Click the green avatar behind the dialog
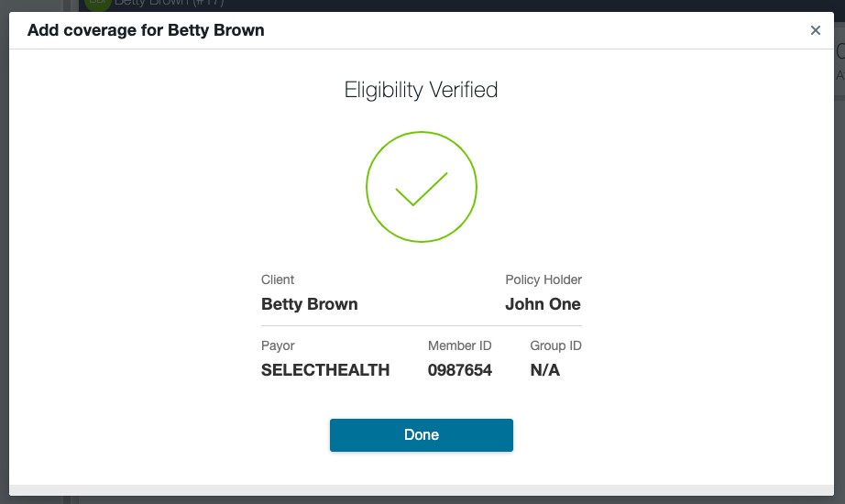The width and height of the screenshot is (845, 504). [96, 4]
